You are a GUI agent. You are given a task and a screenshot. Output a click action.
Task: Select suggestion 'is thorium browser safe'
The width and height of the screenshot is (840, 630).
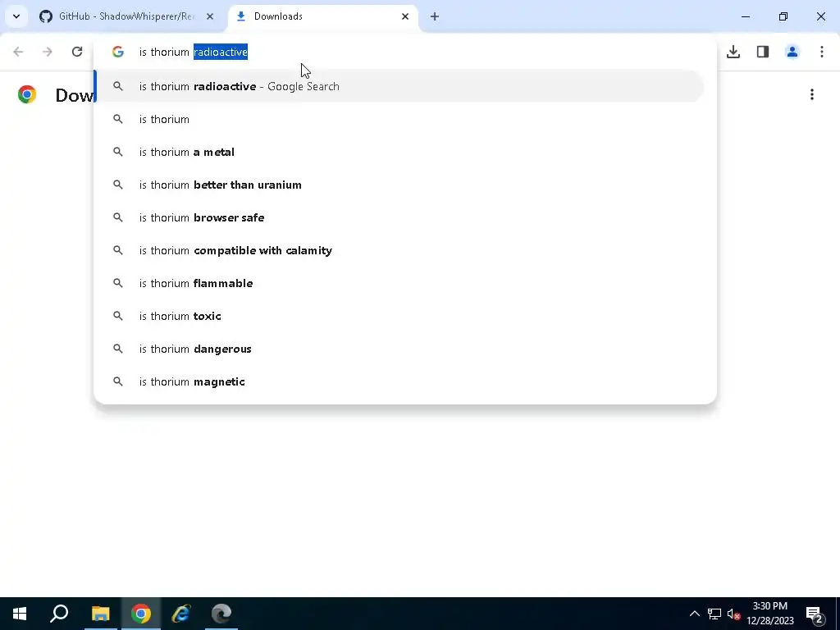coord(399,217)
